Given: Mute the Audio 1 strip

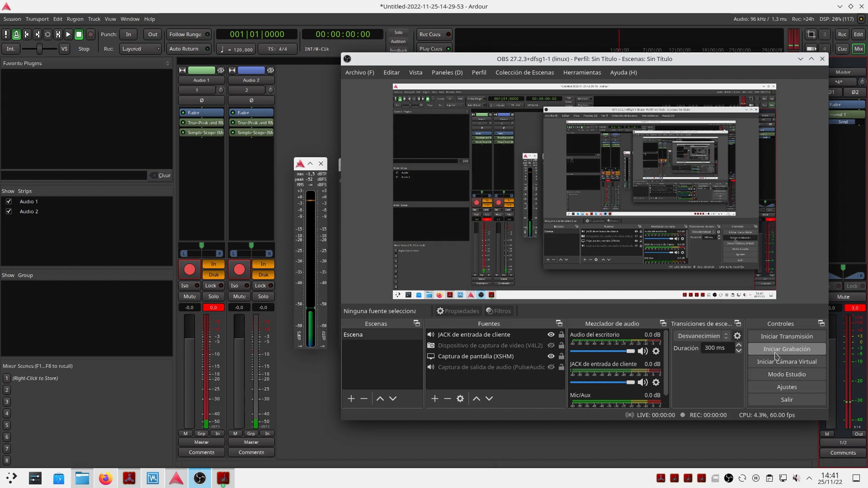Looking at the screenshot, I should [x=190, y=296].
